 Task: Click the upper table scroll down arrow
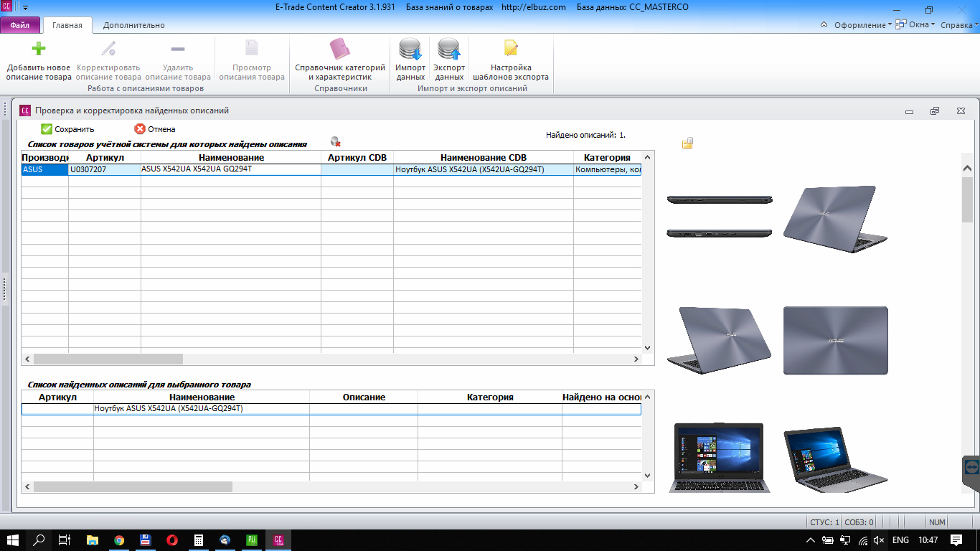(647, 347)
